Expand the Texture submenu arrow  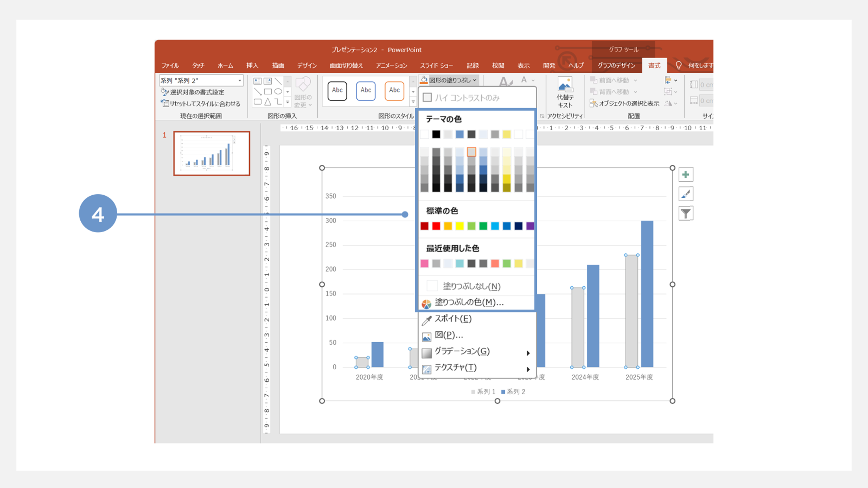(x=528, y=369)
